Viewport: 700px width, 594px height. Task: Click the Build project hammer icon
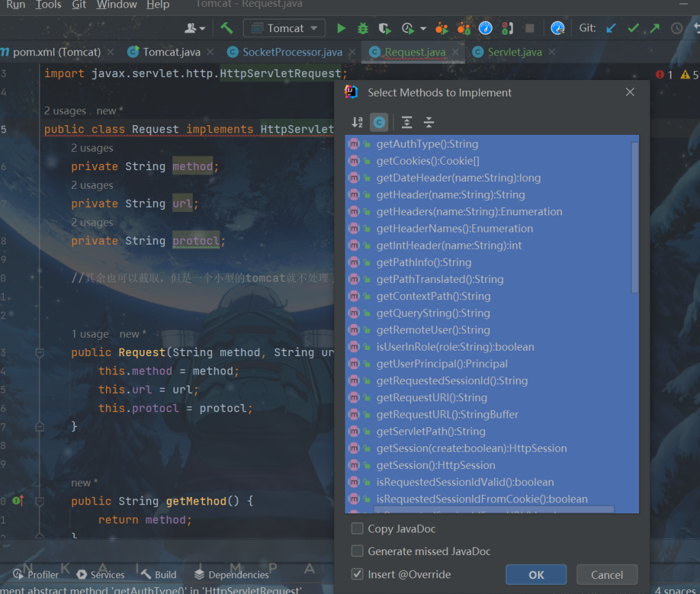[x=227, y=28]
